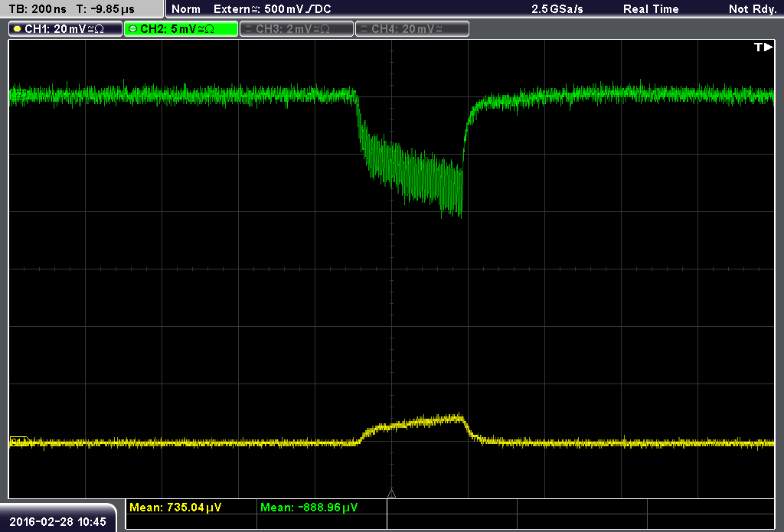Select the CH1: 20 mV channel tab
The width and height of the screenshot is (784, 532).
click(x=66, y=29)
